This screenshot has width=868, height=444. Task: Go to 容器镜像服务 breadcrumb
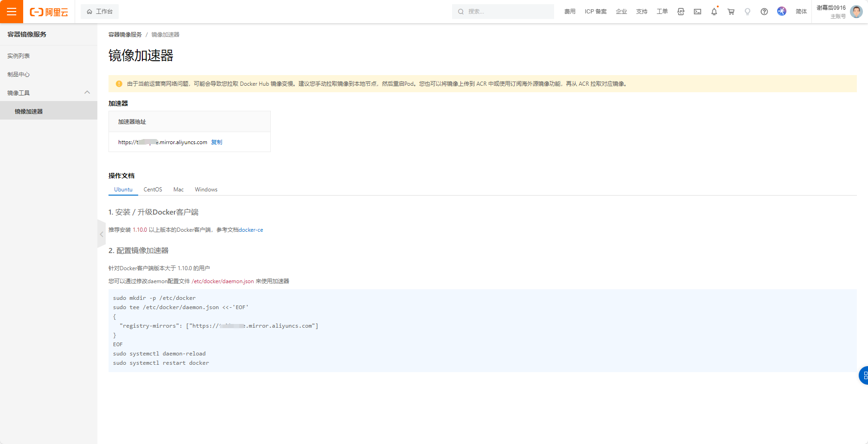[125, 35]
